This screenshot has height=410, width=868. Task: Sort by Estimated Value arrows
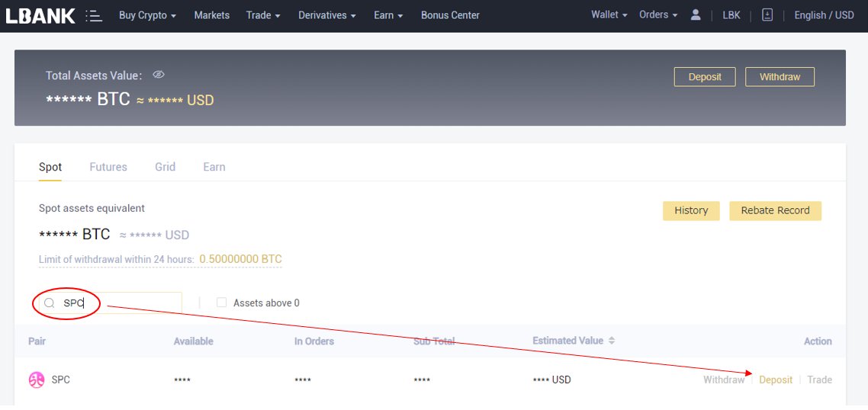pos(612,341)
